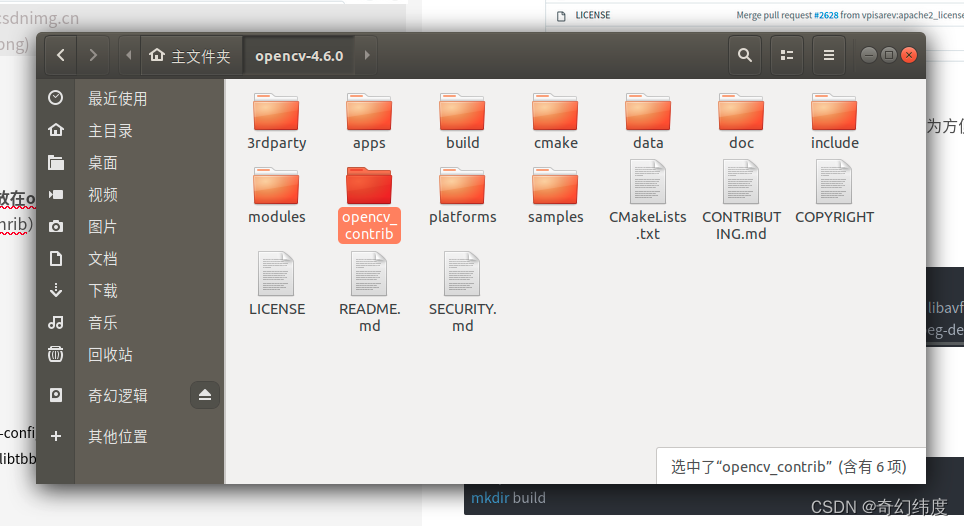
Task: Go forward with the right arrow button
Action: (93, 55)
